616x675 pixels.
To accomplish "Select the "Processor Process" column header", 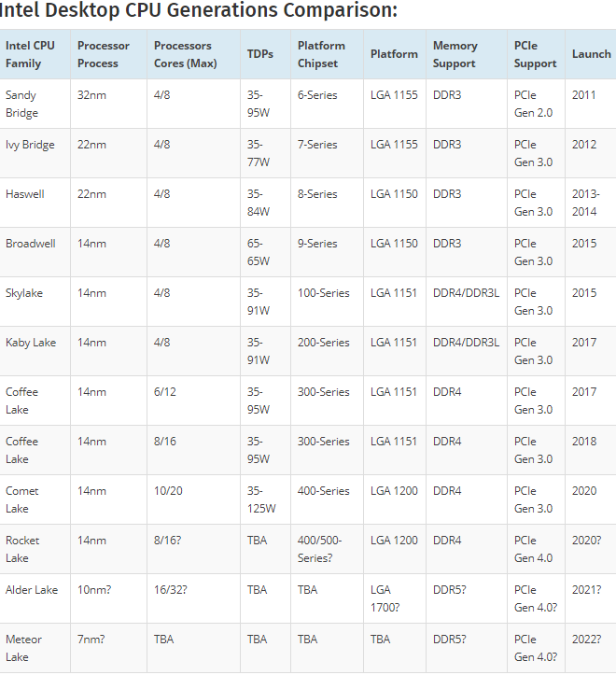I will coord(104,54).
